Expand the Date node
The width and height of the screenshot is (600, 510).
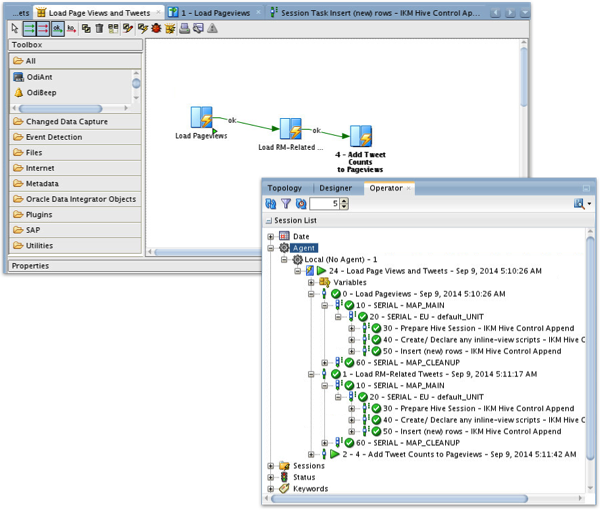(271, 237)
